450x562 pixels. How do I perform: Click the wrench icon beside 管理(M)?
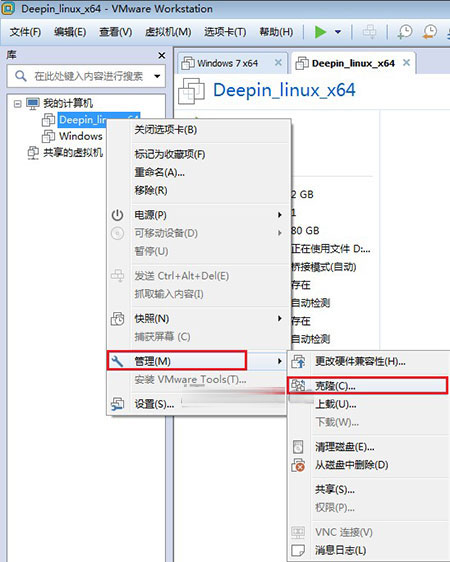coord(117,361)
